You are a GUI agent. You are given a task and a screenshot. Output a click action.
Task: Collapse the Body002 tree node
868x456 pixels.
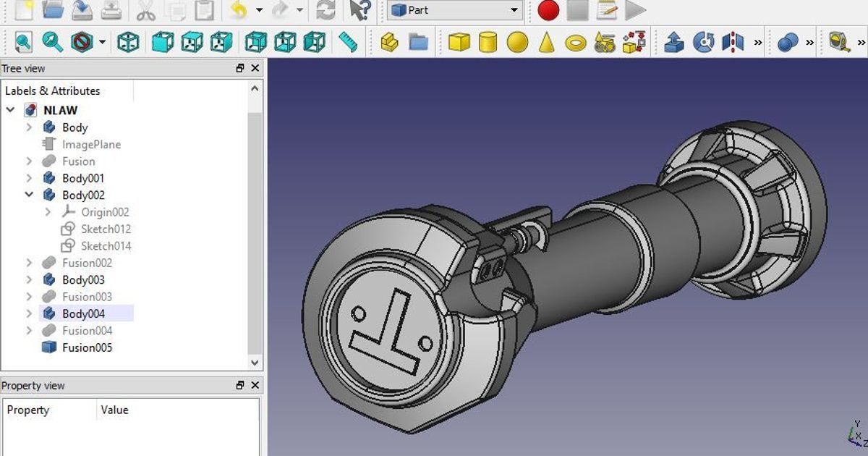coord(29,195)
